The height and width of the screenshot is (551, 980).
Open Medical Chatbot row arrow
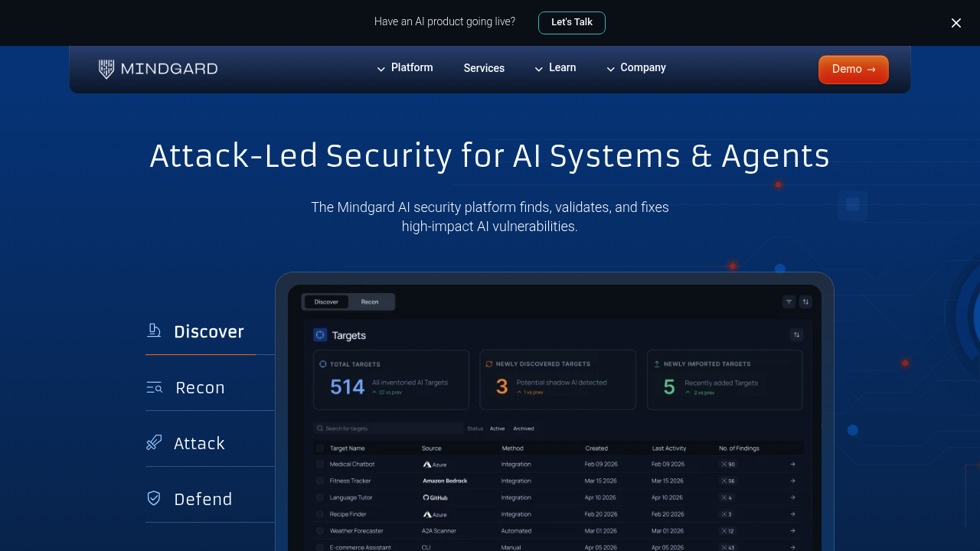[x=793, y=464]
